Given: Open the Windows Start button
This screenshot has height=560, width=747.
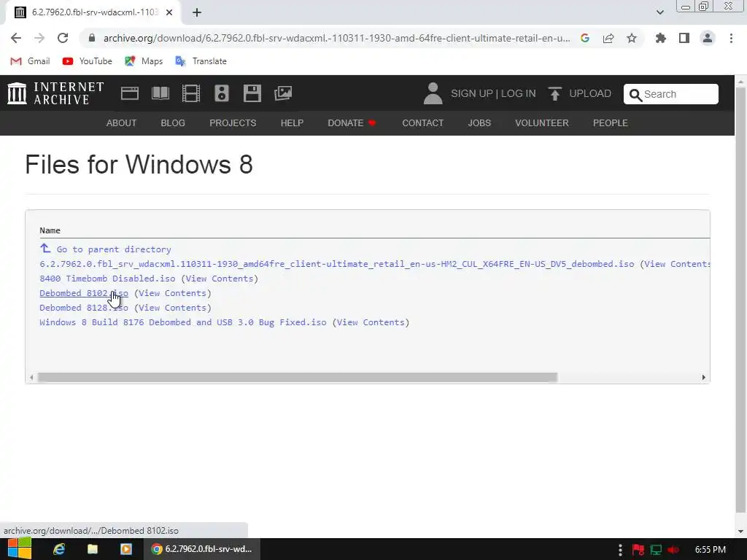Looking at the screenshot, I should (x=20, y=548).
